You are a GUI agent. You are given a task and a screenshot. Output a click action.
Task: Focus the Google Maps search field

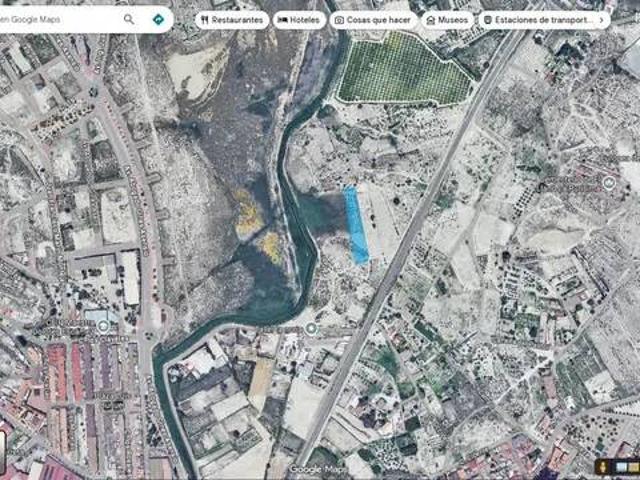pos(61,19)
